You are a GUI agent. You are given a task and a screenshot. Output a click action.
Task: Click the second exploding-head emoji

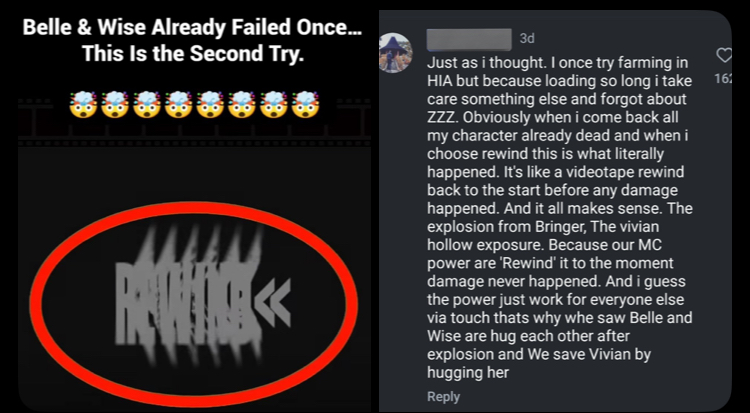115,104
